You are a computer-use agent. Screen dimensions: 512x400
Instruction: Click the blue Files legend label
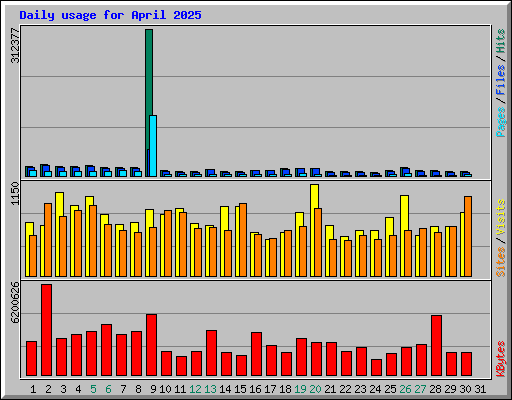tap(501, 80)
